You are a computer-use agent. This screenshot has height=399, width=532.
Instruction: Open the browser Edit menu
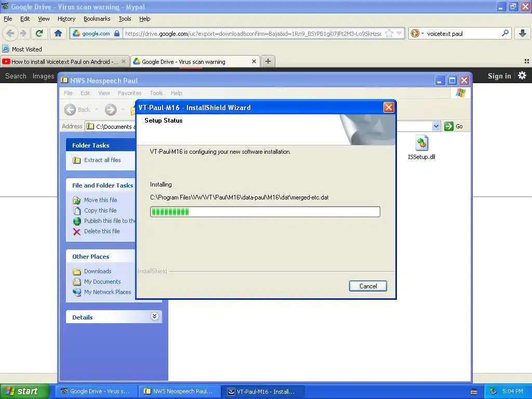point(25,19)
